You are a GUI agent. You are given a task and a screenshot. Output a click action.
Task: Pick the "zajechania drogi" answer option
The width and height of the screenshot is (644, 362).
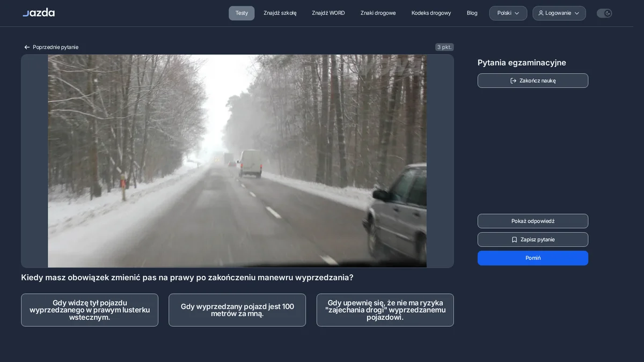385,310
